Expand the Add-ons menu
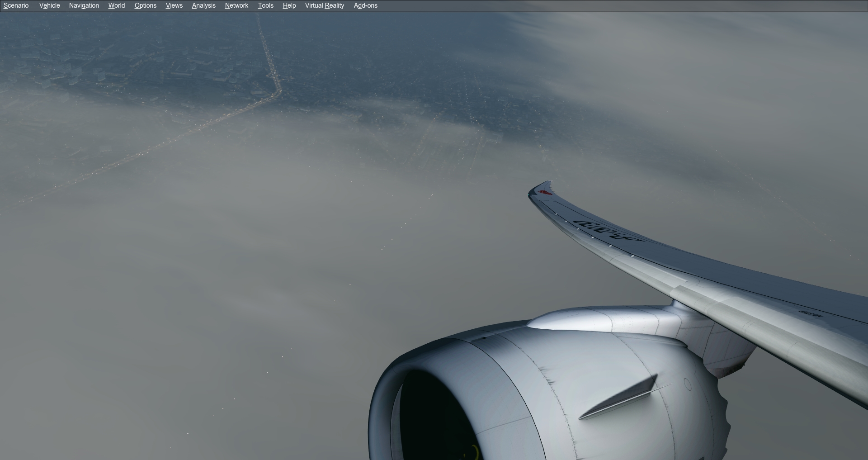This screenshot has width=868, height=460. pyautogui.click(x=365, y=5)
